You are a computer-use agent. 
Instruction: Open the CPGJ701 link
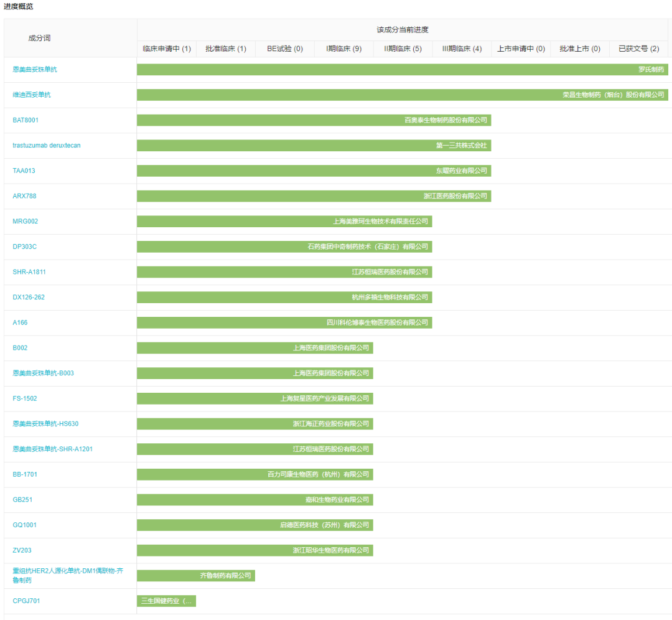27,601
